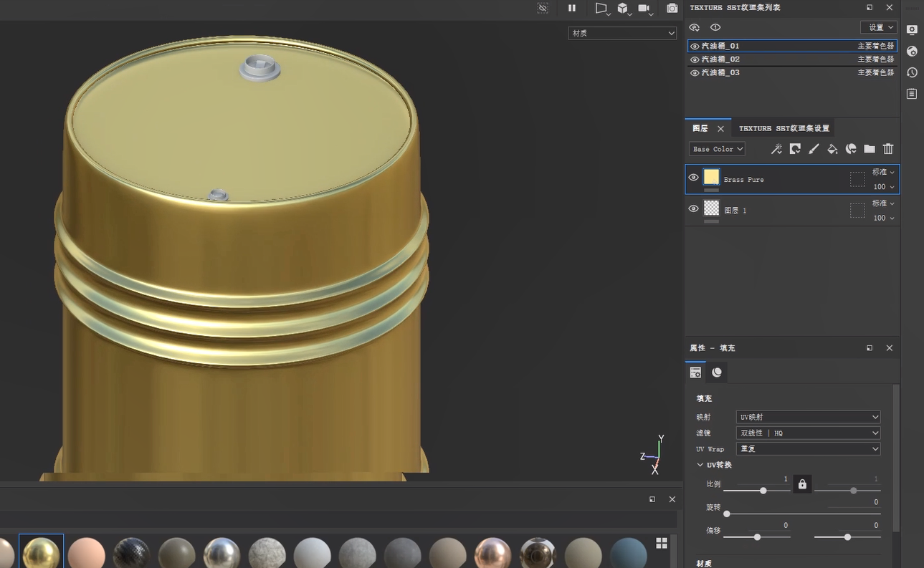Toggle visibility of 图层 1 layer
This screenshot has height=568, width=924.
693,208
